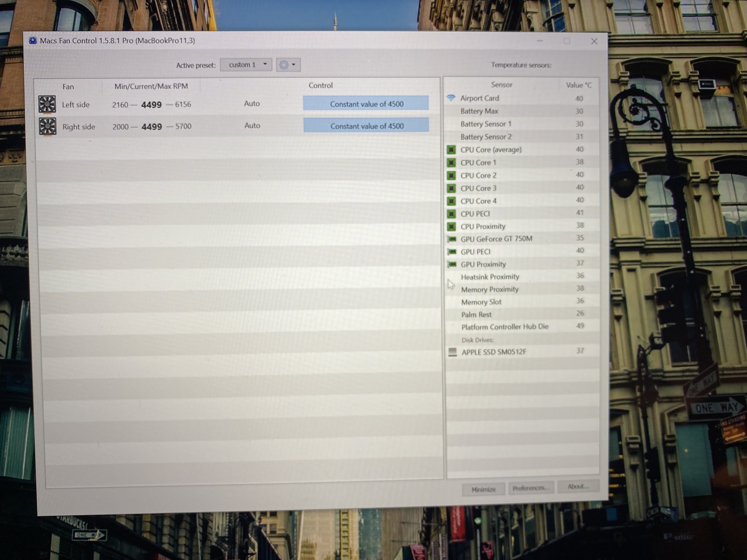Select Right side Constant value of 4500
The width and height of the screenshot is (747, 560).
point(366,126)
